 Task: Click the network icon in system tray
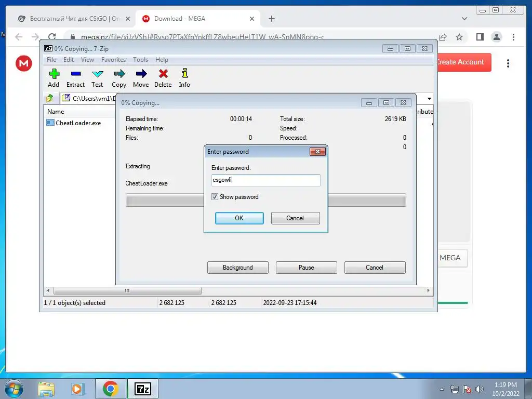(454, 389)
